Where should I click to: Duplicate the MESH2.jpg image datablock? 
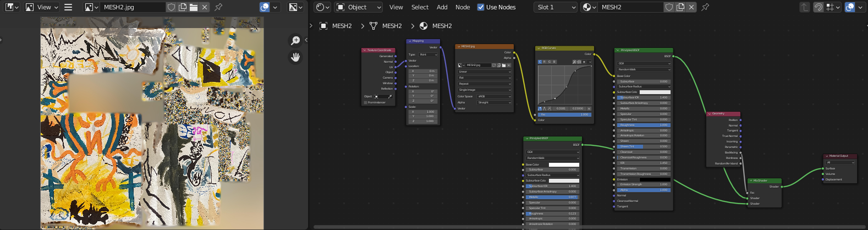182,7
